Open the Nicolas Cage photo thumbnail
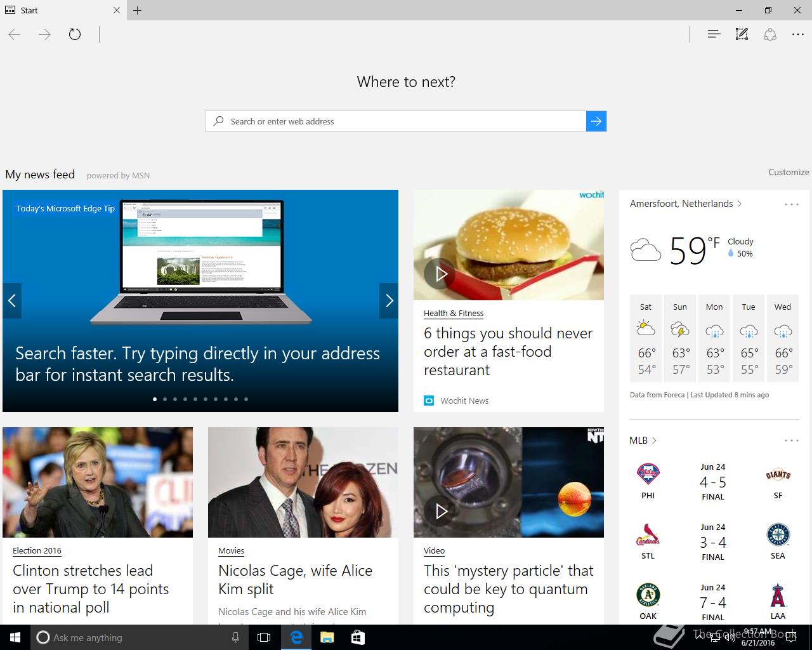Image resolution: width=812 pixels, height=650 pixels. pyautogui.click(x=303, y=482)
